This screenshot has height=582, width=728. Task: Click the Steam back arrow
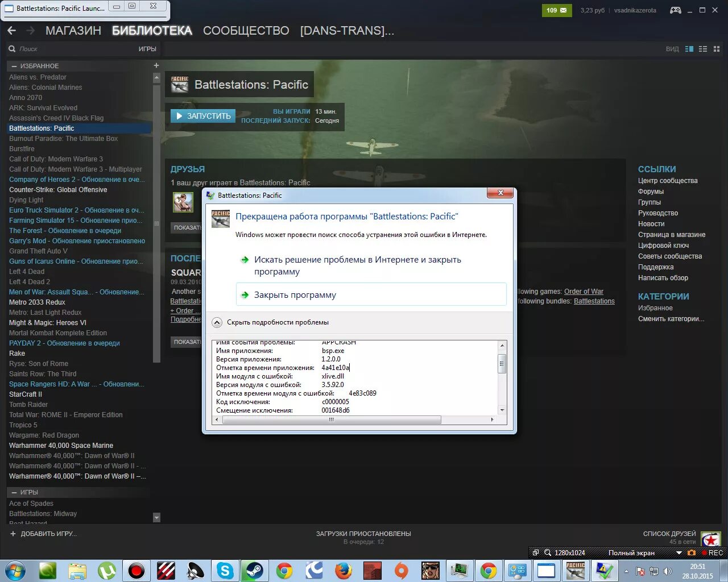(12, 31)
